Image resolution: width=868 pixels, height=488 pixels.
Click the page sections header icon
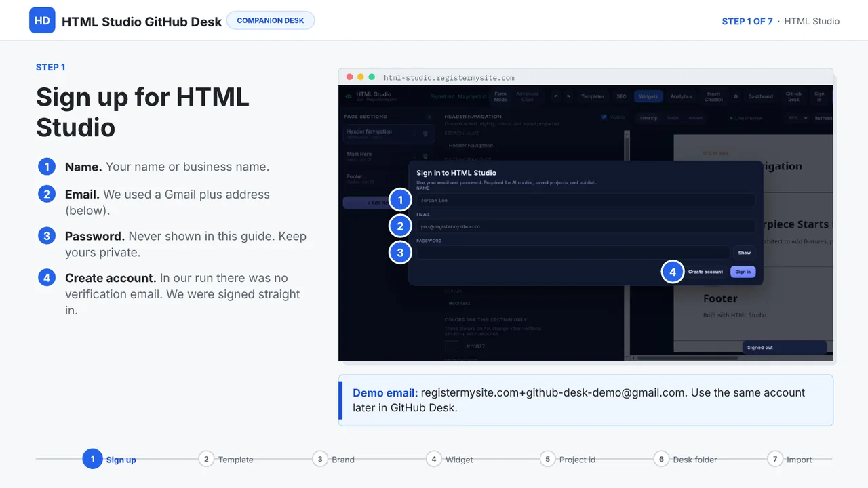pyautogui.click(x=429, y=117)
